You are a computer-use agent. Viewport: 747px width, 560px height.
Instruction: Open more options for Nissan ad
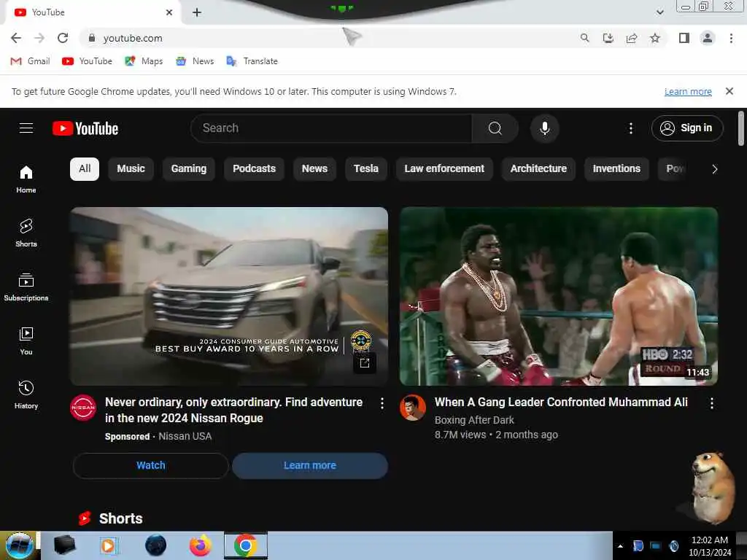(382, 403)
